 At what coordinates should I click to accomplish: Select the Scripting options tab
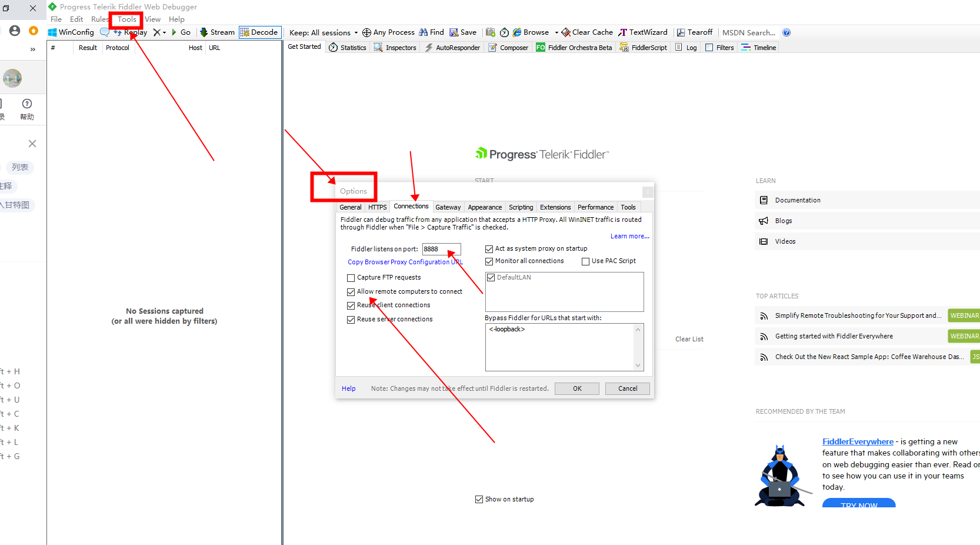[x=521, y=207]
